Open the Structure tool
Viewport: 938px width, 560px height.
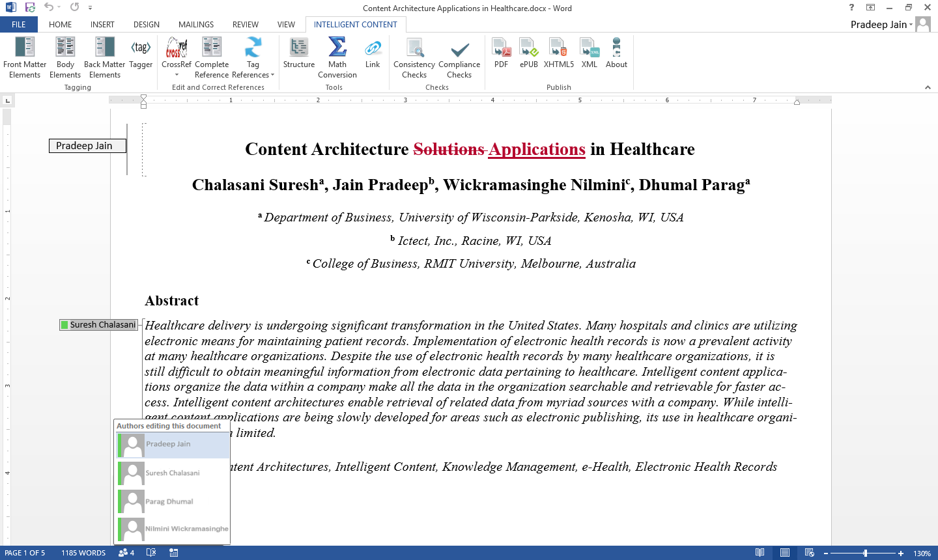click(x=299, y=53)
